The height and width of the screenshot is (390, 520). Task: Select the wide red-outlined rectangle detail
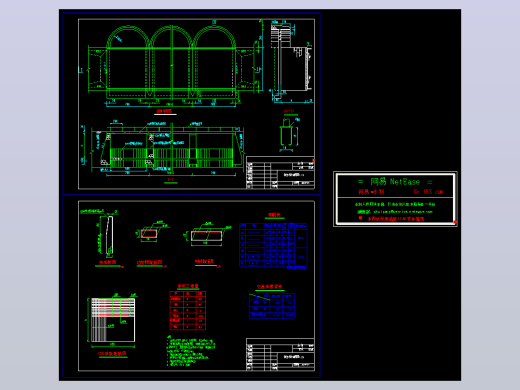(x=206, y=235)
